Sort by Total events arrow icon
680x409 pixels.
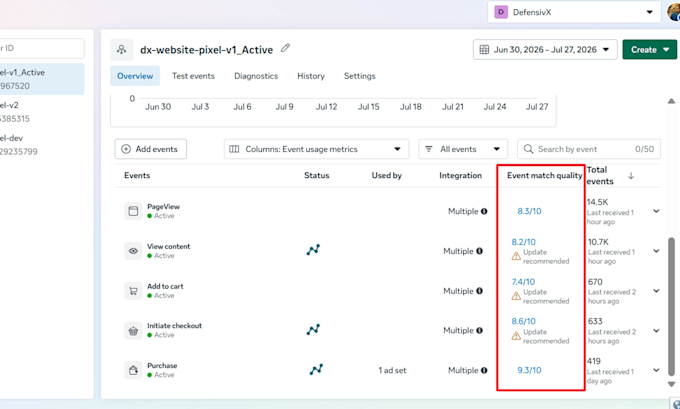click(x=631, y=176)
